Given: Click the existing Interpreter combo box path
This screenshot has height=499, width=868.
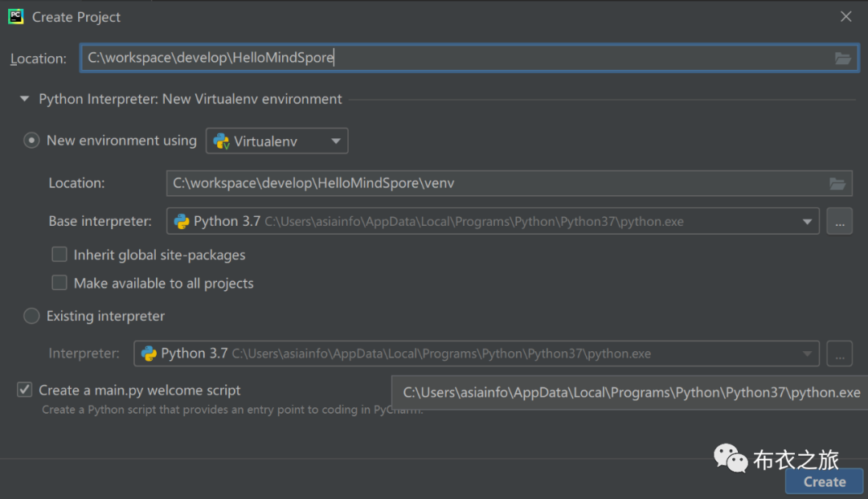Looking at the screenshot, I should [x=476, y=354].
